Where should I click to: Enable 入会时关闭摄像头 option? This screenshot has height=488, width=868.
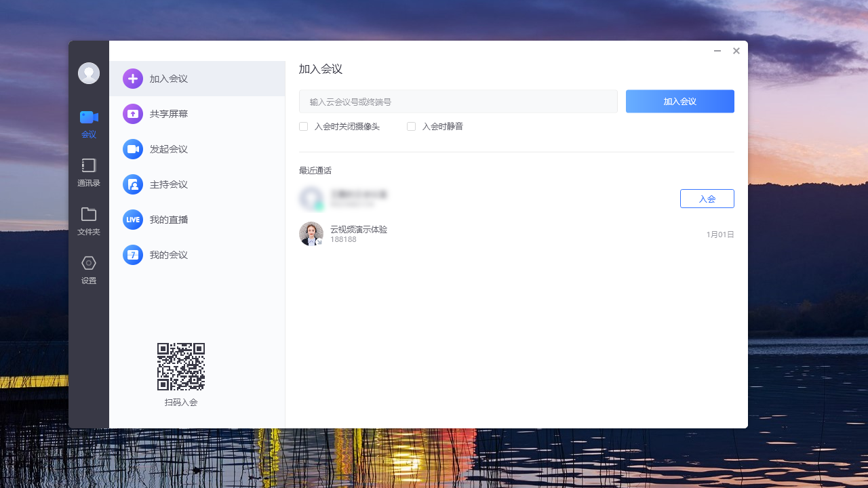(303, 126)
